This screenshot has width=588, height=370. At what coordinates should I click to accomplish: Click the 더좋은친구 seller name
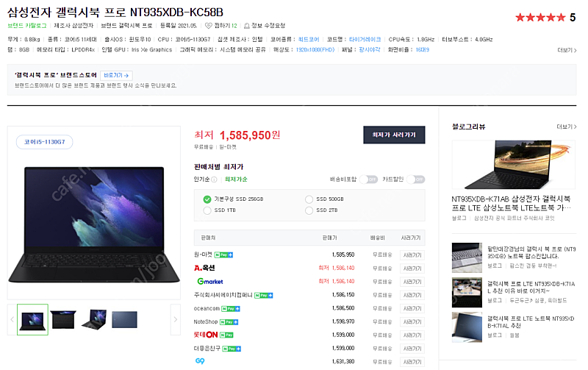pyautogui.click(x=207, y=349)
